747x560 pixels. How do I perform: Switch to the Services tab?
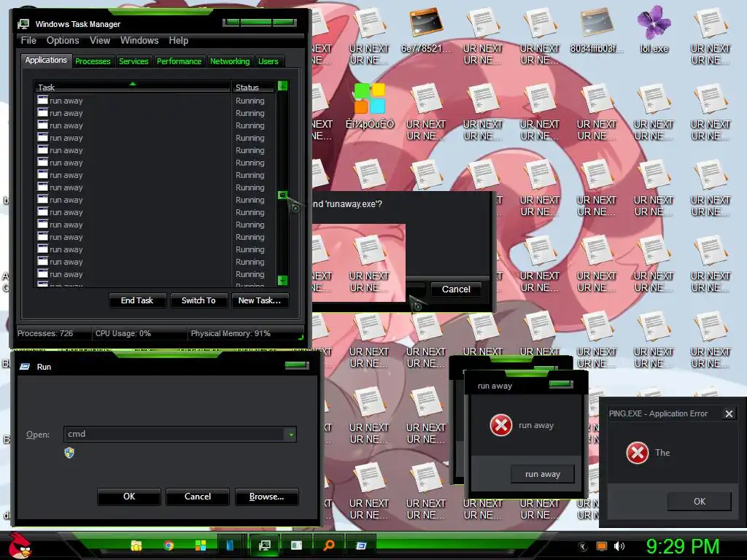coord(133,61)
